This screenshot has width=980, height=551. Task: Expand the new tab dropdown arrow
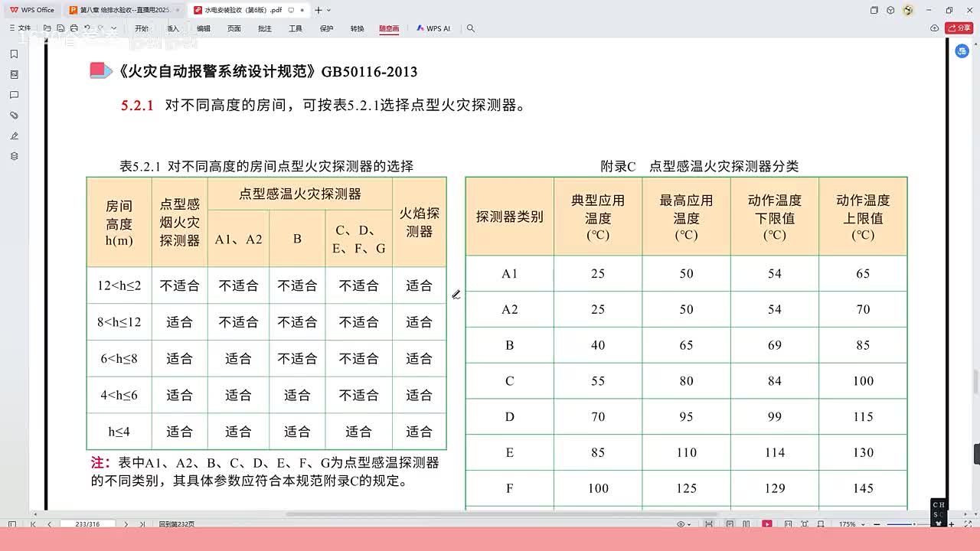coord(328,10)
